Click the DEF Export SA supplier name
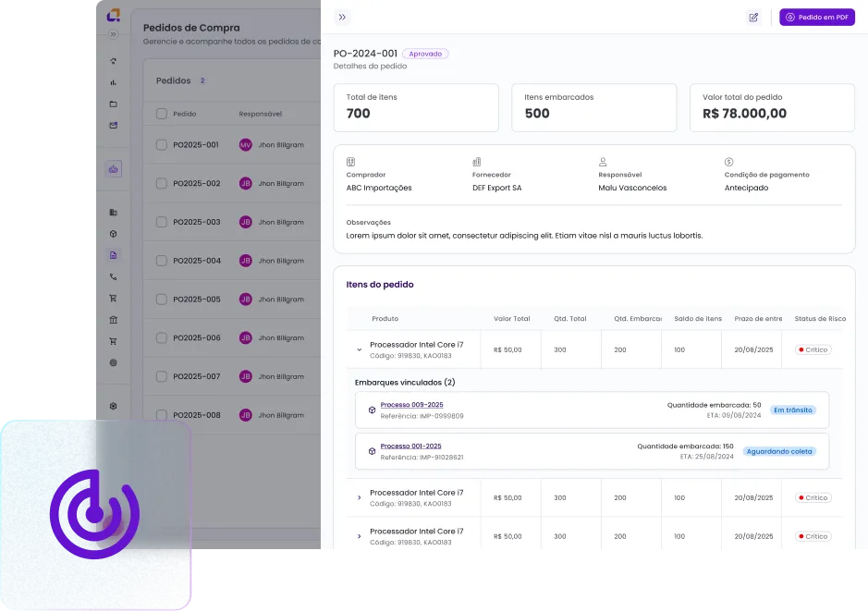The image size is (868, 612). coord(496,188)
